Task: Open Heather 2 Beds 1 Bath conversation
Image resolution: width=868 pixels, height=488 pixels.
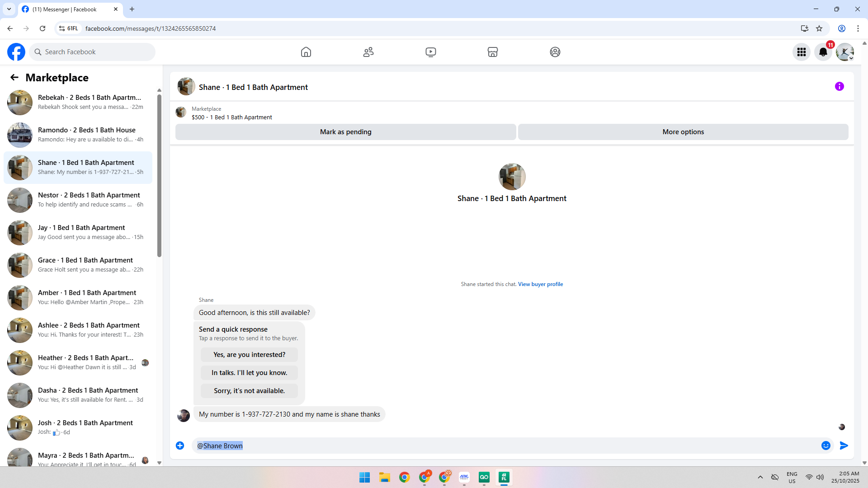Action: click(78, 363)
